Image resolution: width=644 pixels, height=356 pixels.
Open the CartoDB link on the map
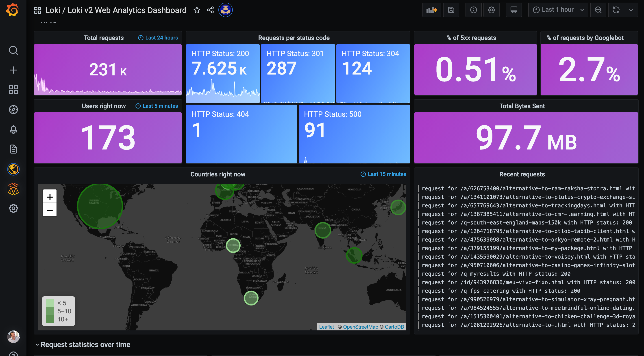point(394,327)
